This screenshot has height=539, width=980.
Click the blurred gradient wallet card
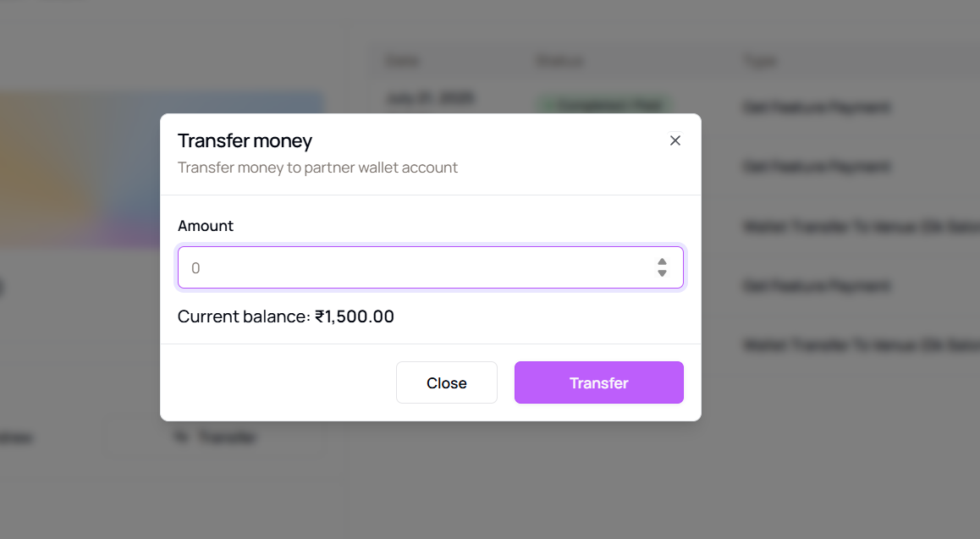click(x=162, y=168)
